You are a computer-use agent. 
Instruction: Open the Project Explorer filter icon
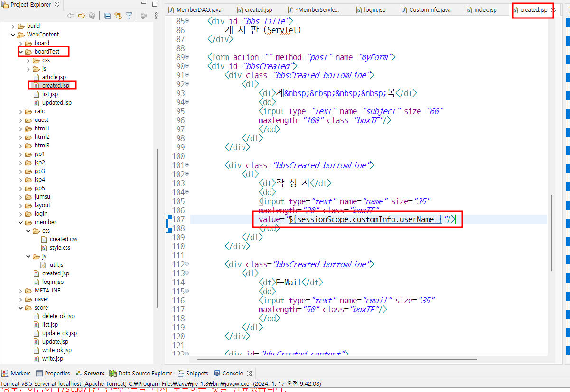pos(129,16)
